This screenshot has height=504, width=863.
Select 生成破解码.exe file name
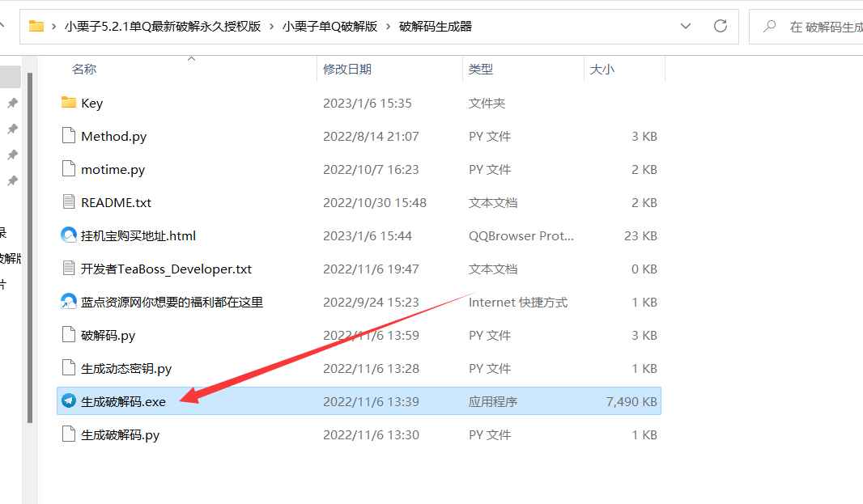click(123, 401)
